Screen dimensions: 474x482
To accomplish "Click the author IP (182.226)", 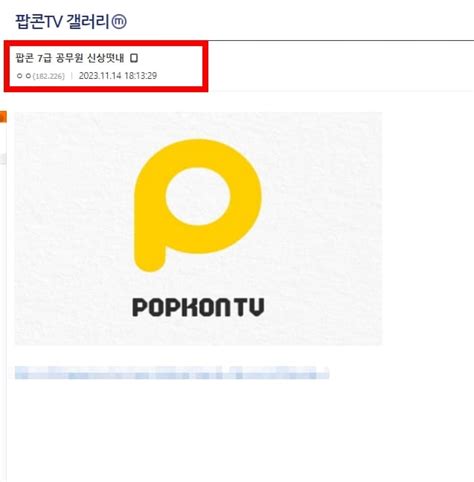I will pyautogui.click(x=49, y=76).
